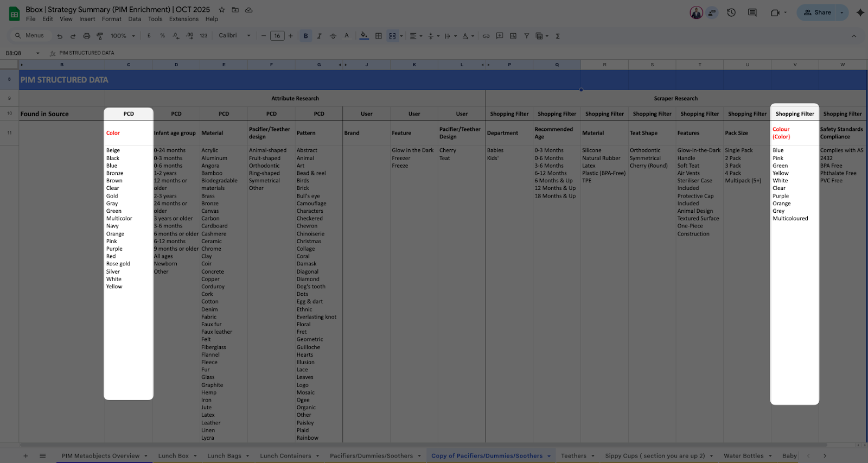Open the Calibri font dropdown
The image size is (868, 463).
[234, 36]
